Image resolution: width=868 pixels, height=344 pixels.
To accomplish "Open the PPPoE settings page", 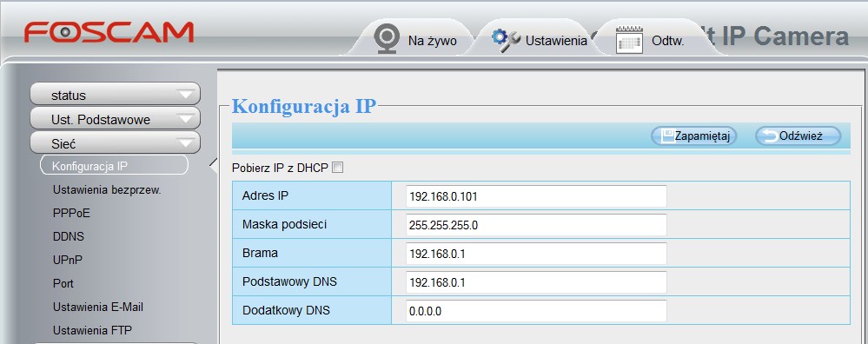I will click(x=71, y=214).
